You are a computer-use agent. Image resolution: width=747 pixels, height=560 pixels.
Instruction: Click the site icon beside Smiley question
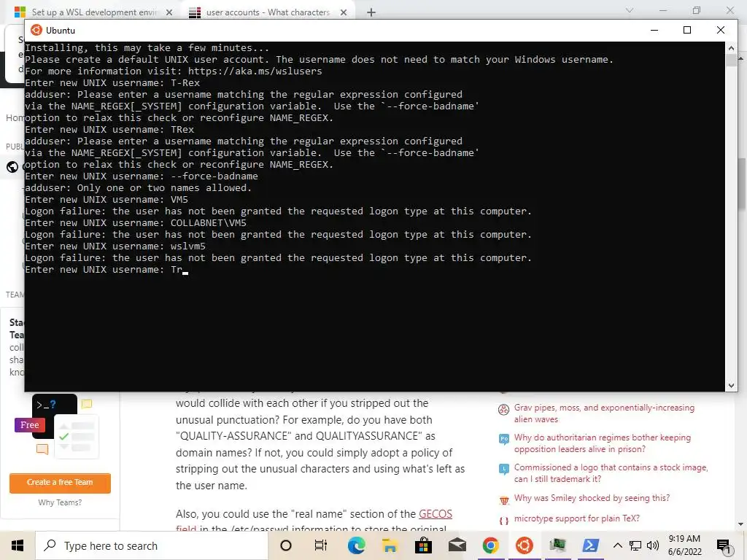(503, 500)
